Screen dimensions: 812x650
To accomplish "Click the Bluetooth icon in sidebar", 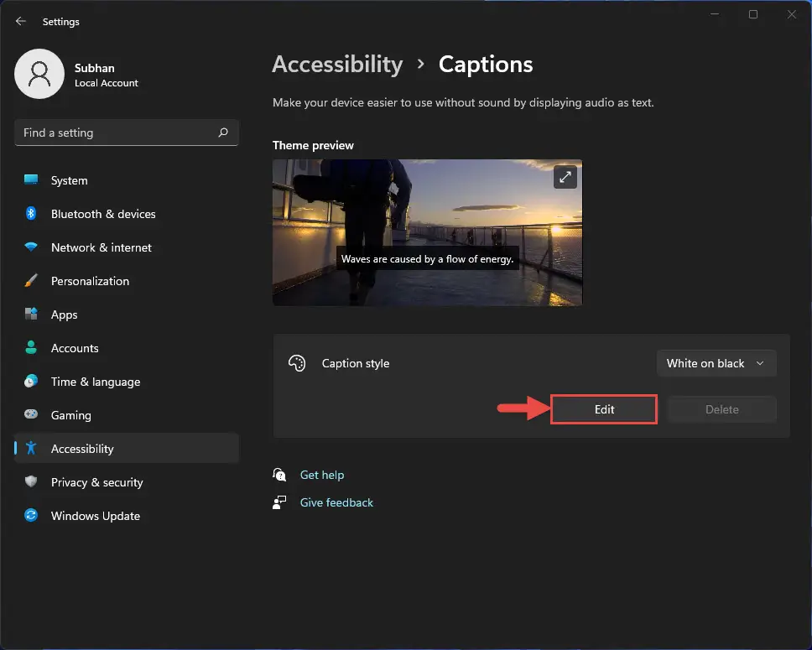I will coord(31,213).
